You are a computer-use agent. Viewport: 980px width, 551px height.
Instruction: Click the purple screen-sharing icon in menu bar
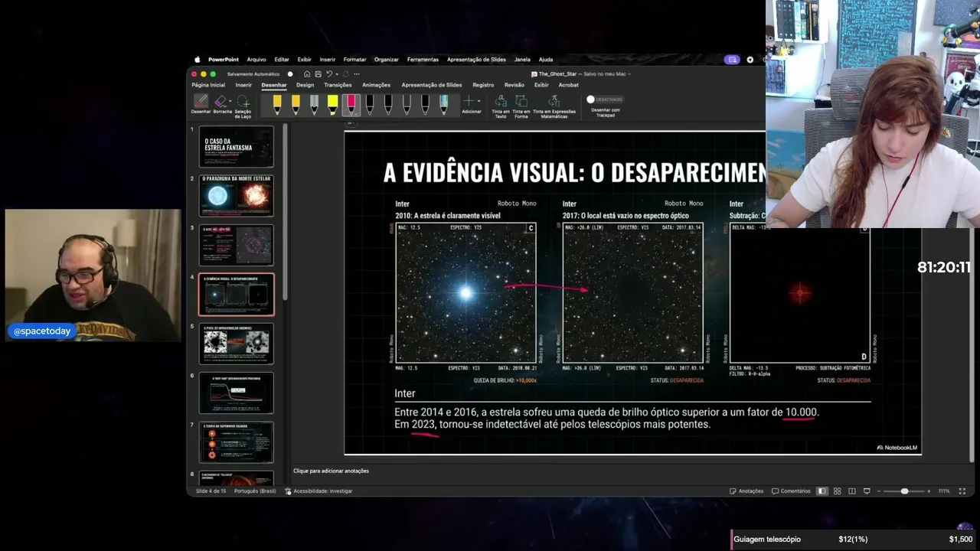732,59
